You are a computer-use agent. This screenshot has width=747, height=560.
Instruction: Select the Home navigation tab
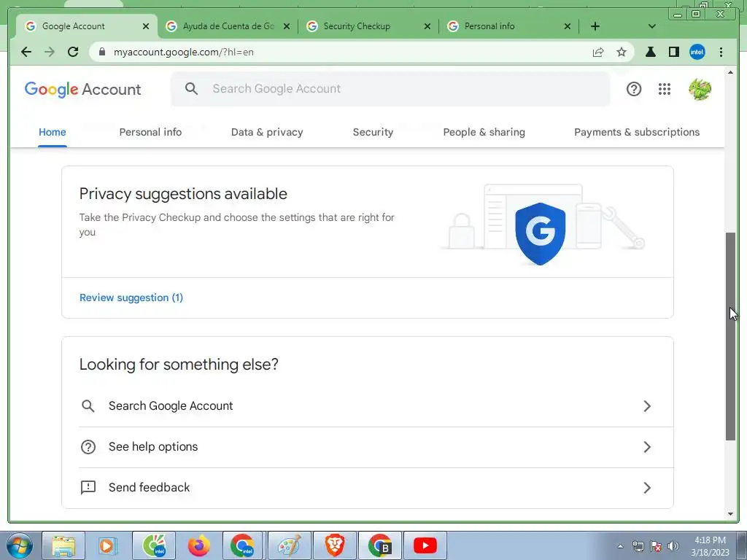click(x=53, y=133)
